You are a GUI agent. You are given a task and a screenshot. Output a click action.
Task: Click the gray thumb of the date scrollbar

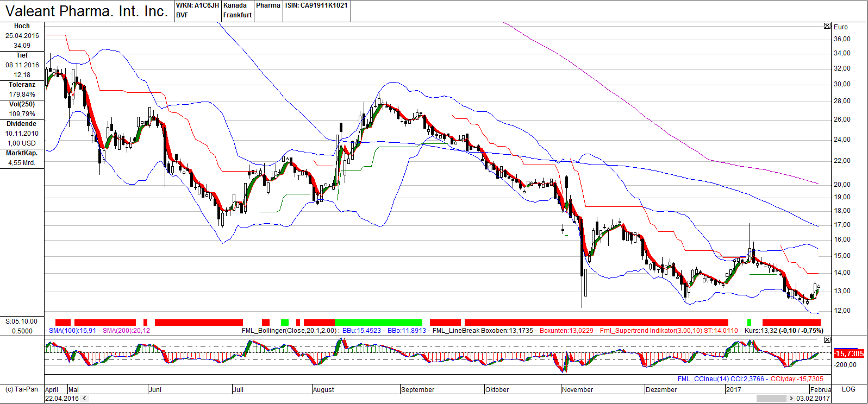tap(771, 399)
